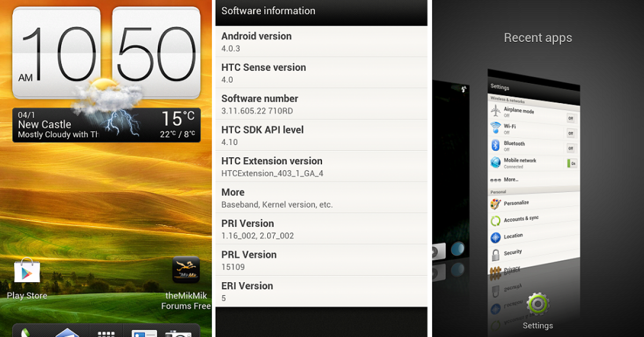Expand More for Baseband and Kernel version
Image resolution: width=644 pixels, height=337 pixels.
pyautogui.click(x=321, y=197)
